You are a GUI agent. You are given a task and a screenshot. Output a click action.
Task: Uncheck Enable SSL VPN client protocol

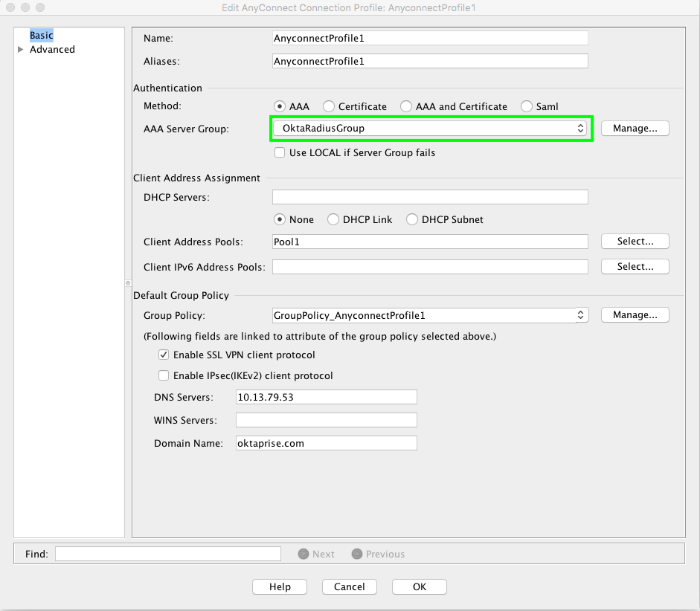pyautogui.click(x=164, y=355)
